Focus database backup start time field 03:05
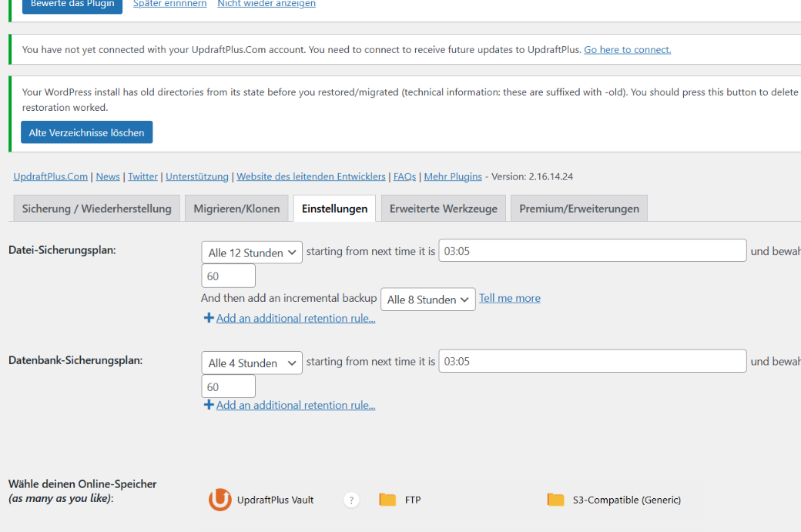801x532 pixels. [x=592, y=361]
